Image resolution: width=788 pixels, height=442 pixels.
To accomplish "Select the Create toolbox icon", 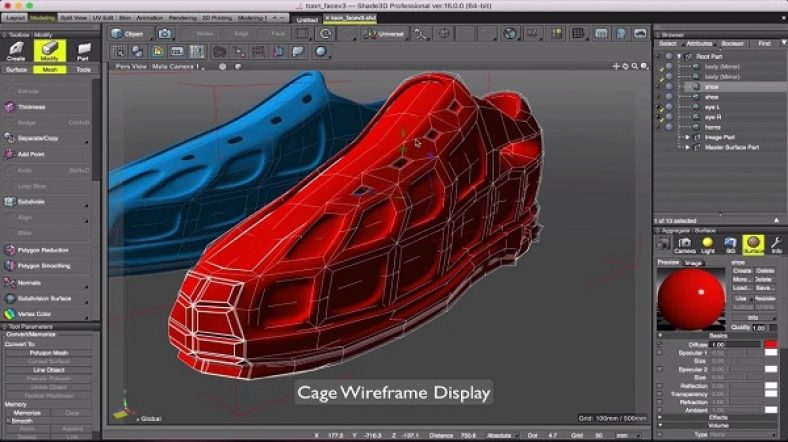I will 16,51.
